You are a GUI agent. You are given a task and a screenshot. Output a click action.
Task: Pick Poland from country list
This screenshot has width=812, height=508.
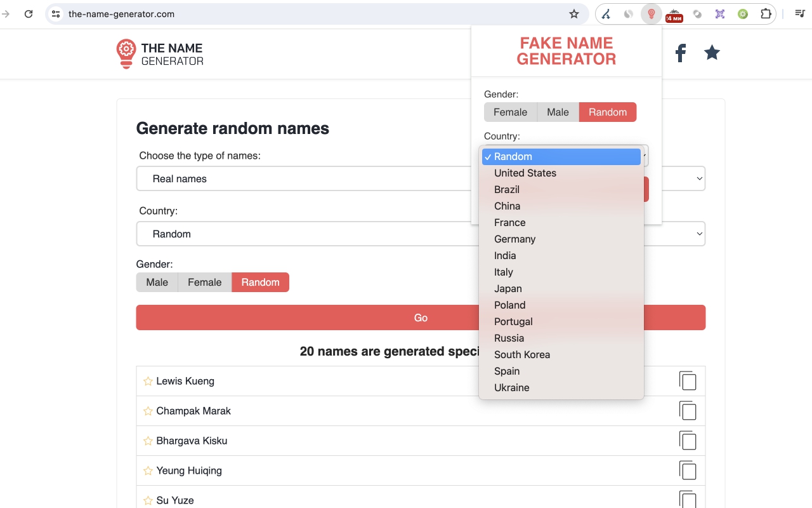561,305
